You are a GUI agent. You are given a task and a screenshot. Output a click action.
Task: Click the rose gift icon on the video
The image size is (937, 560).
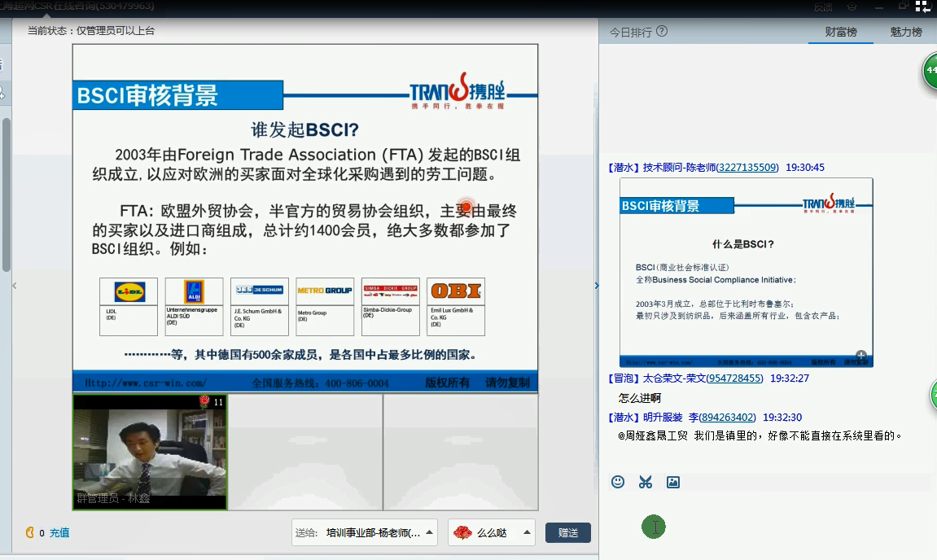coord(204,401)
